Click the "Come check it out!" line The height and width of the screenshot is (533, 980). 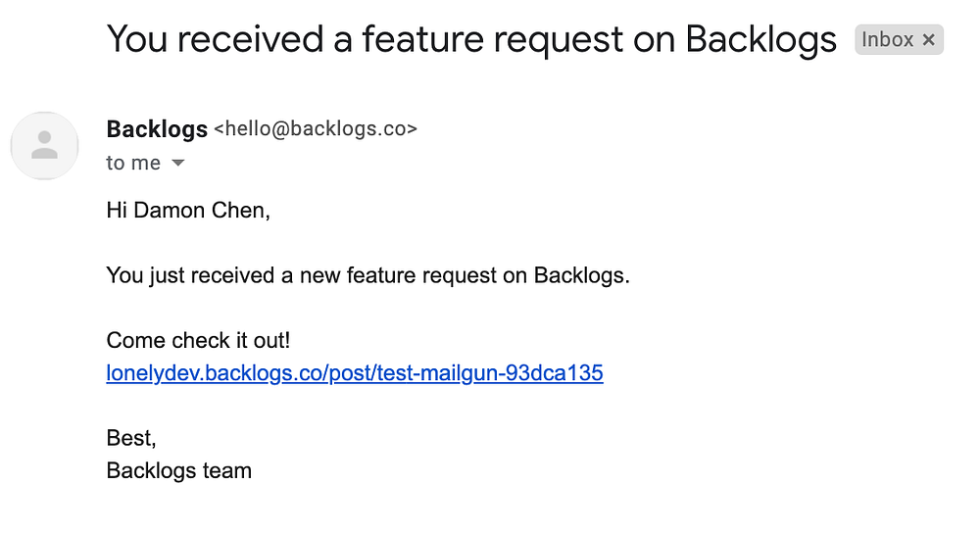click(198, 341)
